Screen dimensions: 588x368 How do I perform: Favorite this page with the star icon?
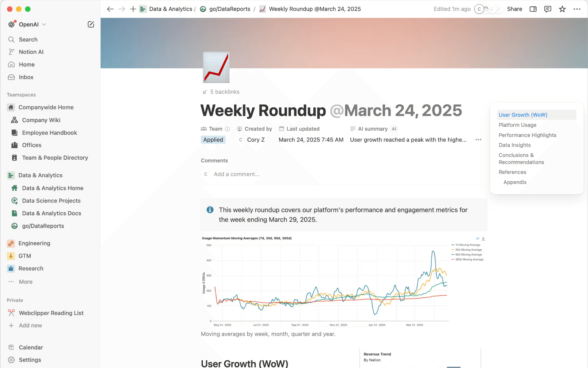point(562,9)
